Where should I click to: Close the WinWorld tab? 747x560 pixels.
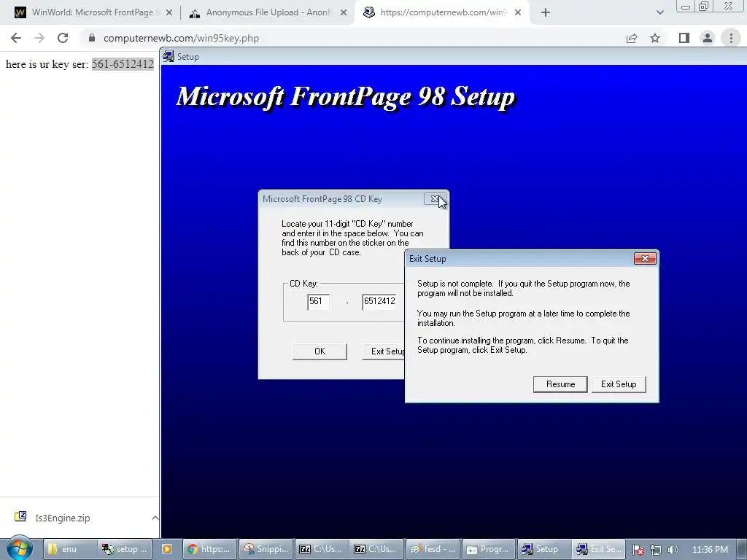pyautogui.click(x=169, y=13)
